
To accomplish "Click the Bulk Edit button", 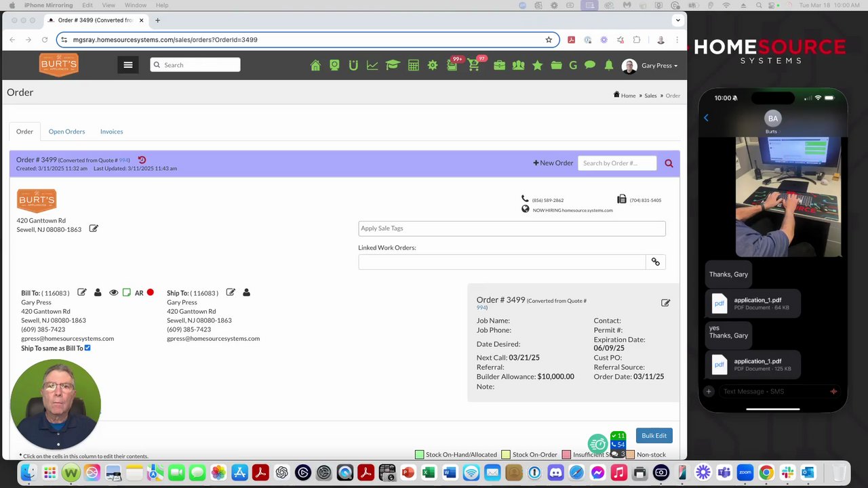I will [654, 436].
